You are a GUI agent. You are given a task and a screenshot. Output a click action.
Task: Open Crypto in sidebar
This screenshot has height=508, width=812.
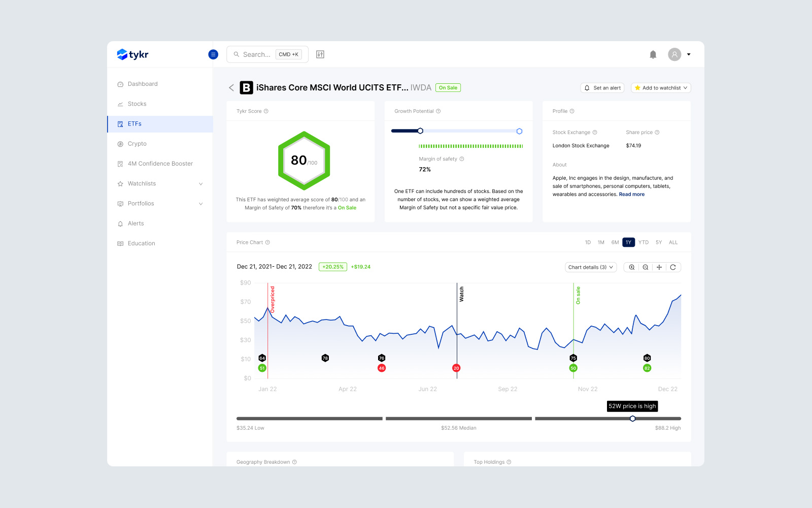pyautogui.click(x=160, y=144)
